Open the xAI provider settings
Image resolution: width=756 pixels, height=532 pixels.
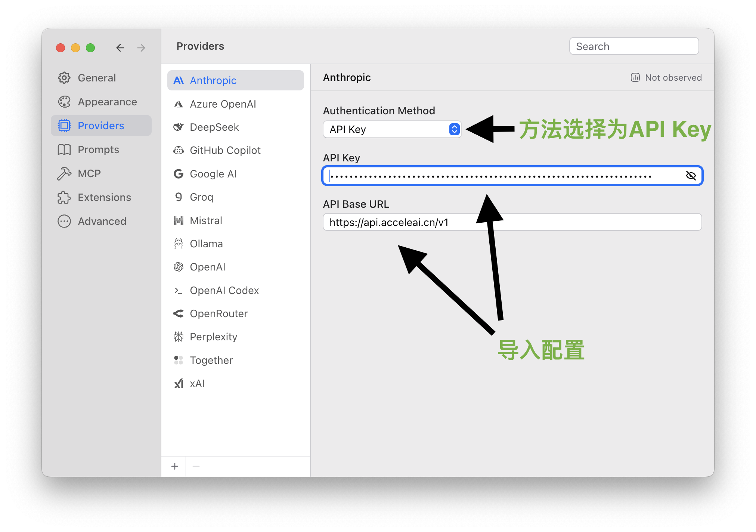click(x=197, y=383)
